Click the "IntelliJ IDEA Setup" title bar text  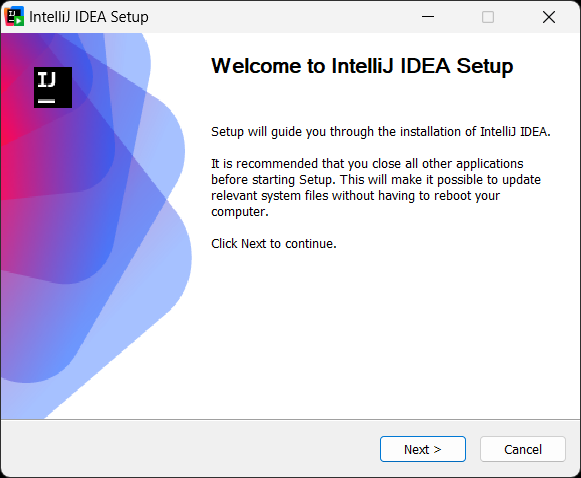coord(89,17)
